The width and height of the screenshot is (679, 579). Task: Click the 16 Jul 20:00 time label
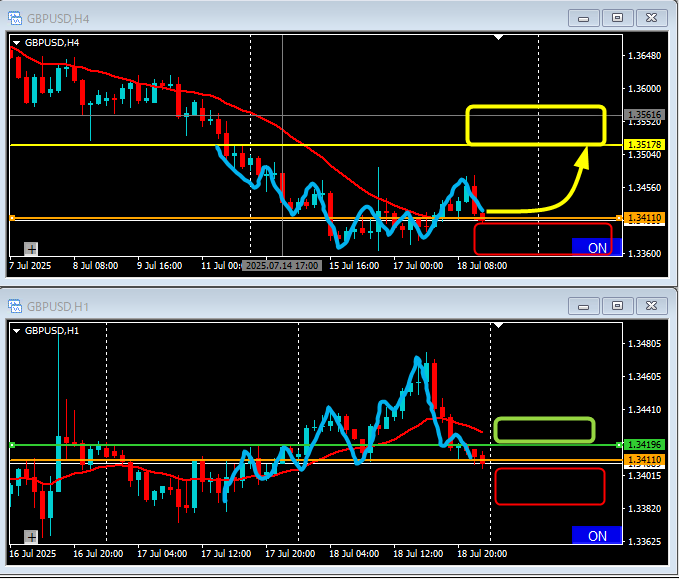[98, 553]
